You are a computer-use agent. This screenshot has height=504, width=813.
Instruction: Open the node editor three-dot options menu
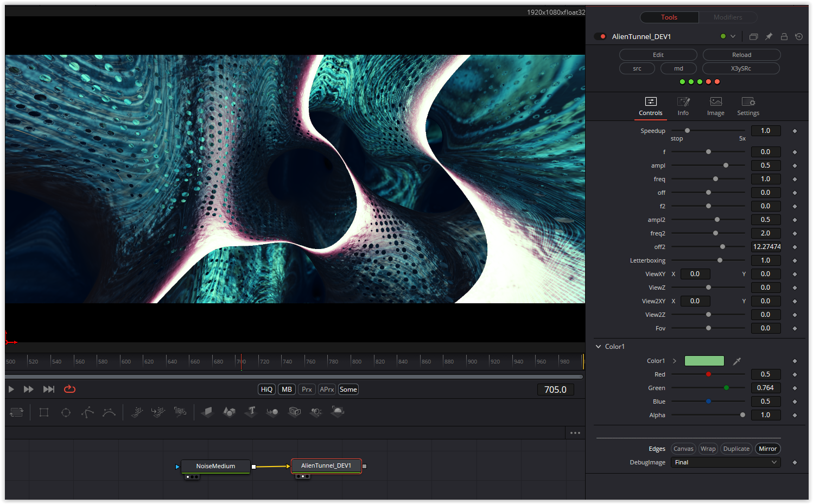pyautogui.click(x=575, y=433)
